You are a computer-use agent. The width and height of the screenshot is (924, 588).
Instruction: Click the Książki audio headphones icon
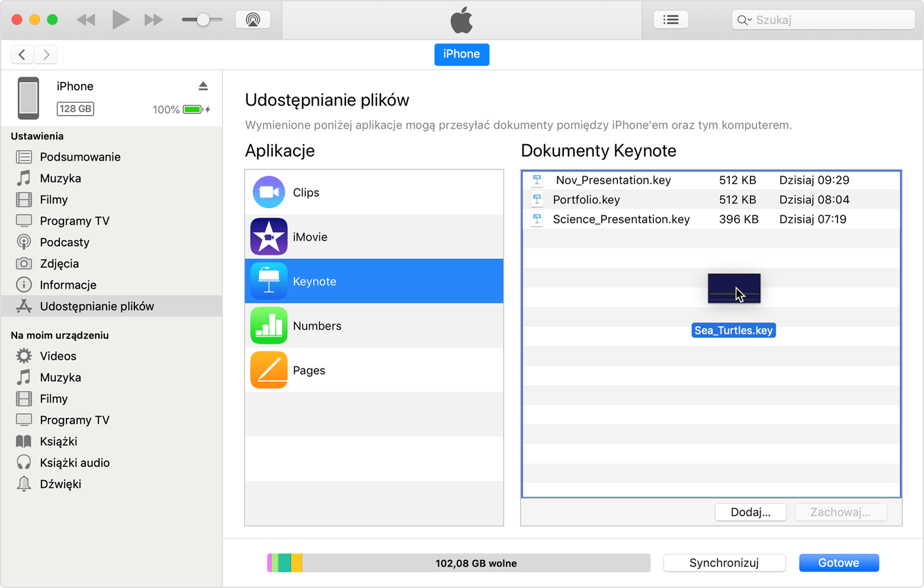point(24,463)
